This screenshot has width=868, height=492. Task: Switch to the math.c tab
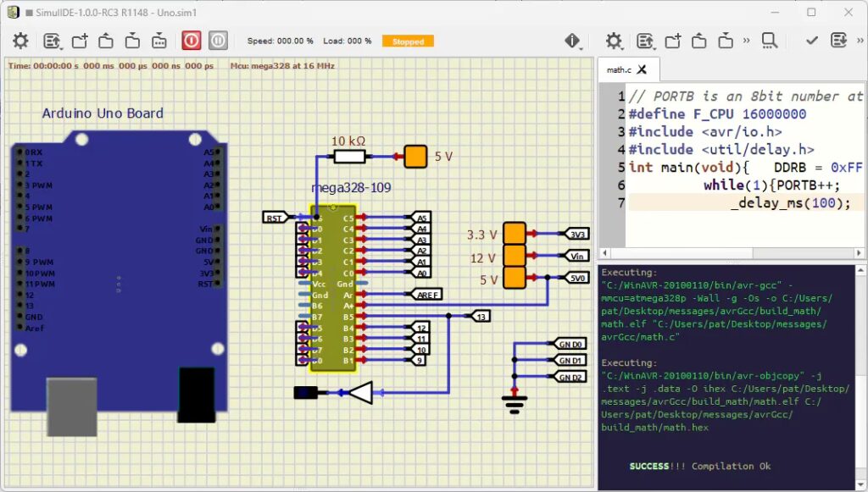pos(619,69)
